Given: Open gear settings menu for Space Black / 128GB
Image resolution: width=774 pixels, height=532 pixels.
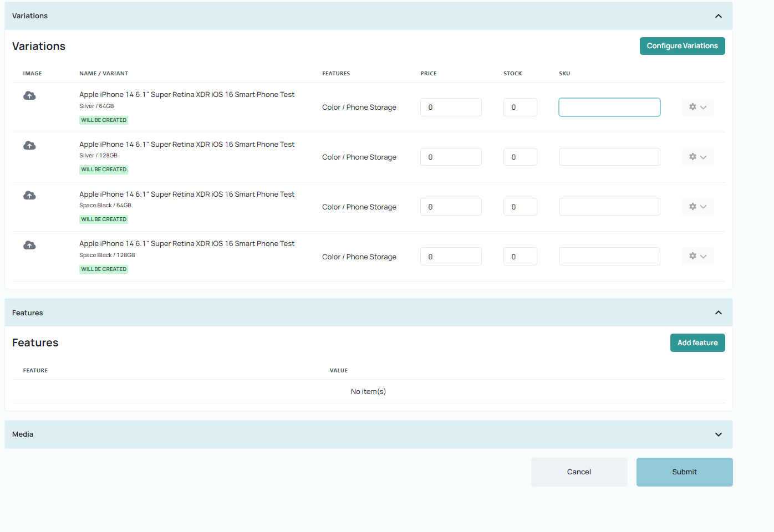Looking at the screenshot, I should [697, 256].
